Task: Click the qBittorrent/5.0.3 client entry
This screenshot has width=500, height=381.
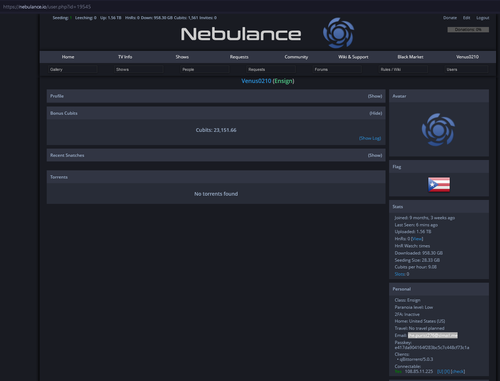Action: (415, 359)
